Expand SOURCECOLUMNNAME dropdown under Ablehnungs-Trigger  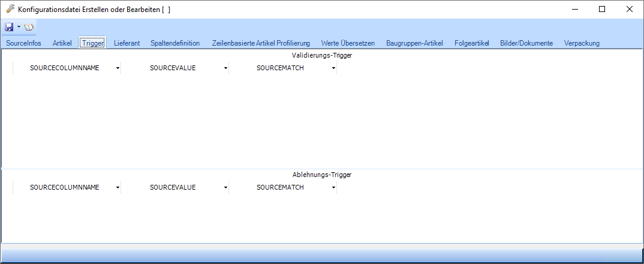pyautogui.click(x=118, y=187)
